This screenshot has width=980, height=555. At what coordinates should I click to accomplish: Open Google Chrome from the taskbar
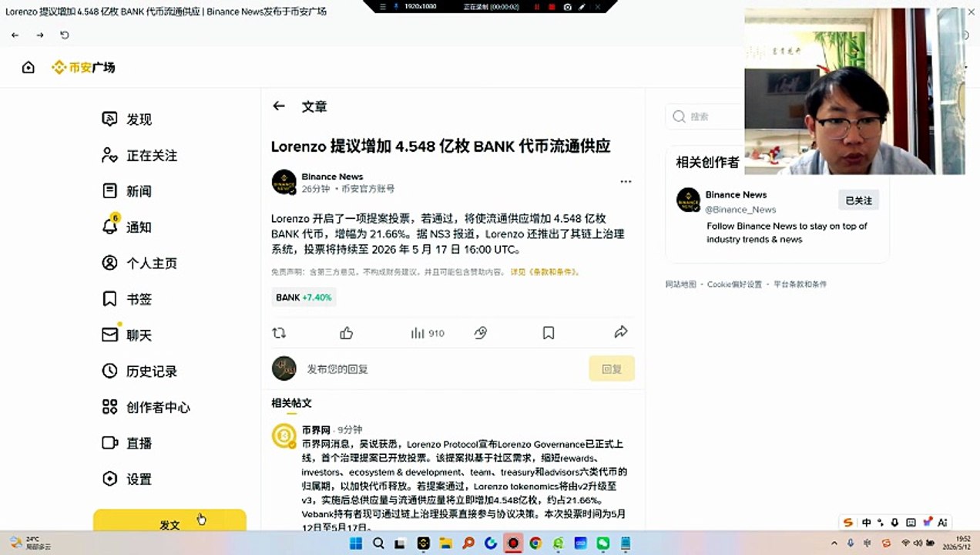click(535, 543)
